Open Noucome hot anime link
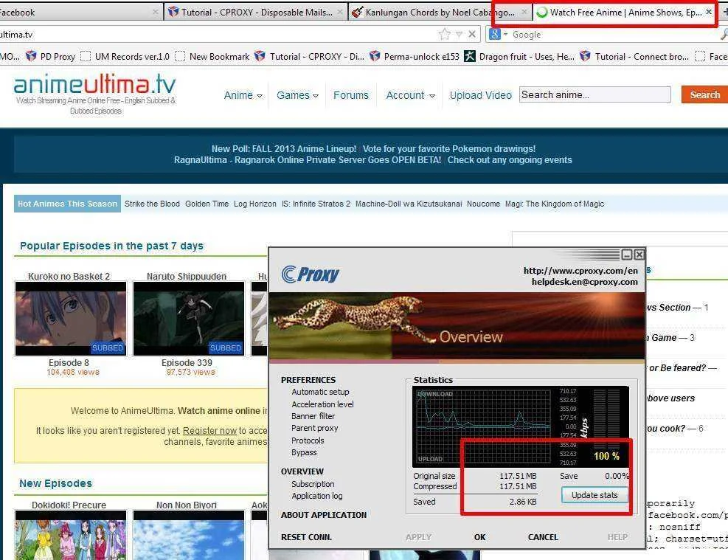This screenshot has height=560, width=728. [x=483, y=204]
